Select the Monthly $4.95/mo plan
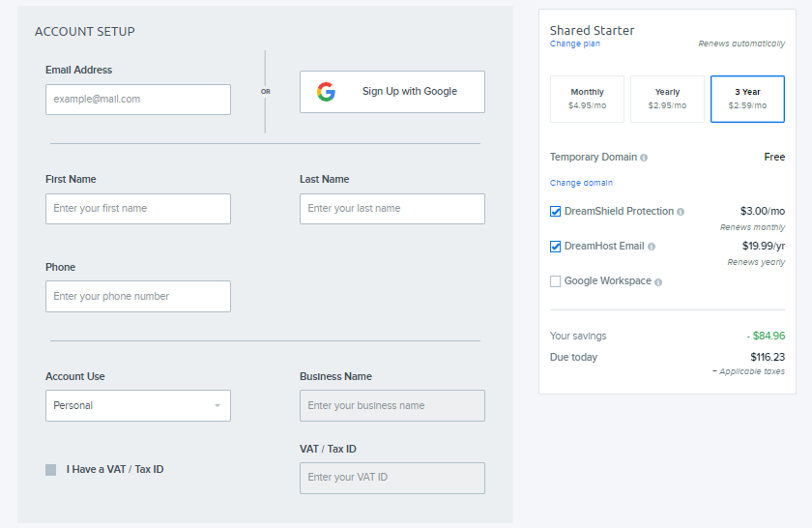Screen dimensions: 812x528 (x=588, y=99)
